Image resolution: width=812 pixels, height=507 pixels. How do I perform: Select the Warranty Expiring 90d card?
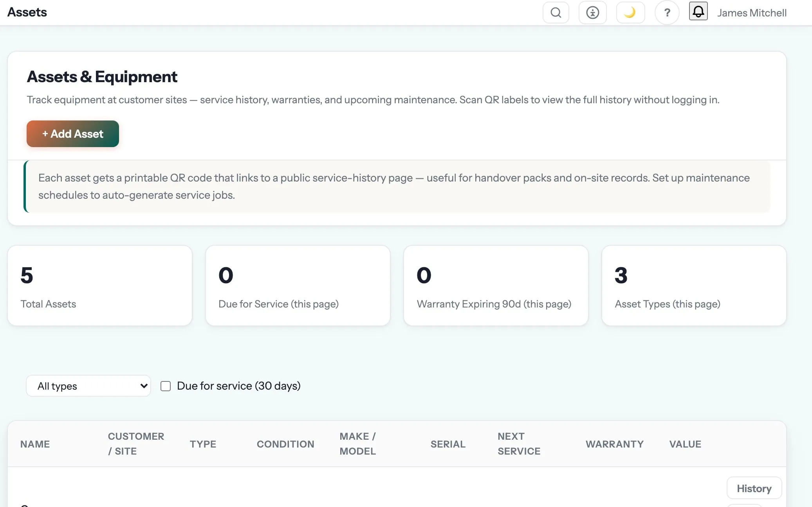pos(496,286)
